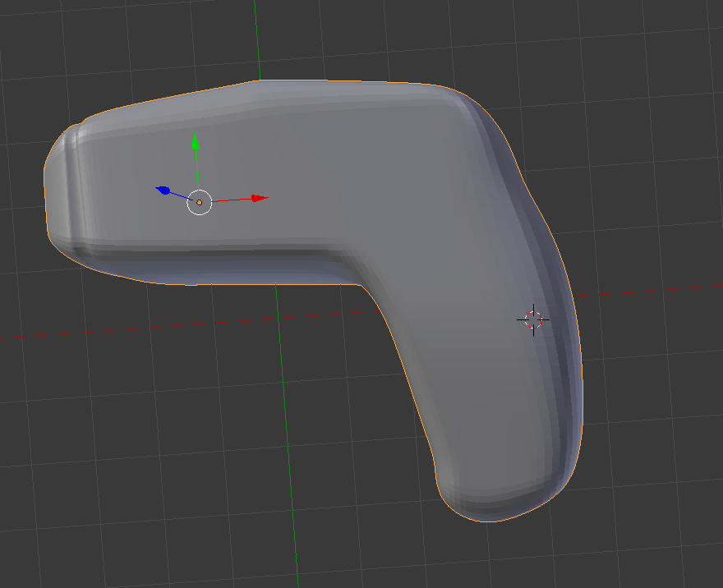Click the green Y-axis gizmo arrow
The height and width of the screenshot is (588, 723).
196,144
